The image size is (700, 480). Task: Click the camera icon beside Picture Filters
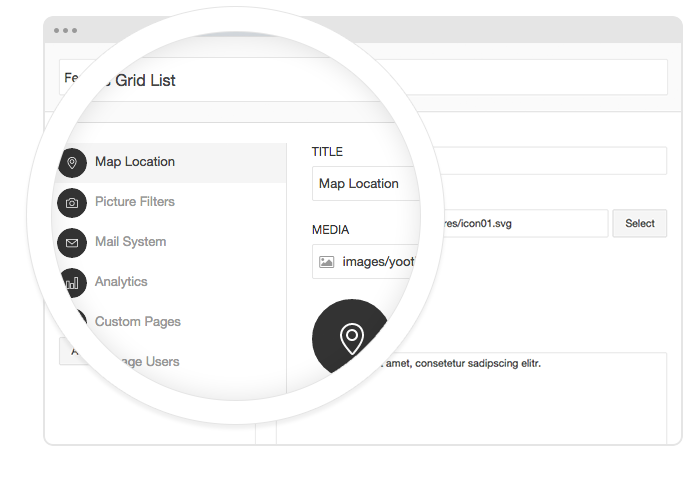pos(72,202)
